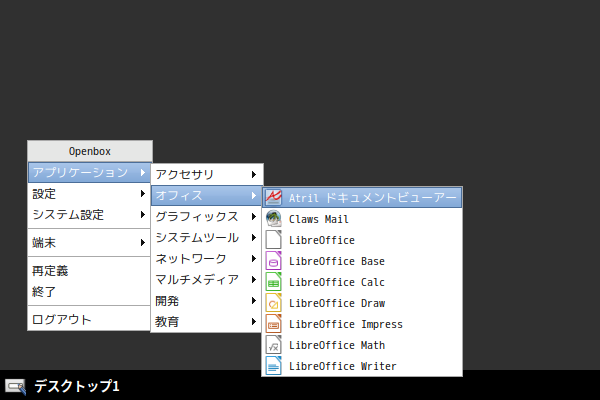Expand the 設定 submenu arrow

point(143,193)
